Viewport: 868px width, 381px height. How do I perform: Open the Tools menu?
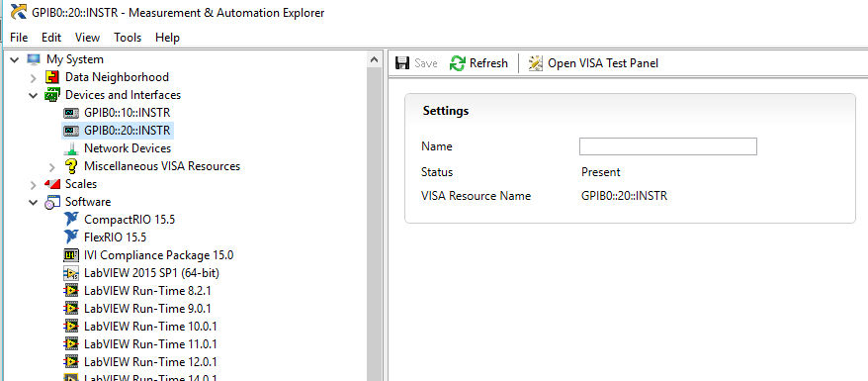[128, 38]
